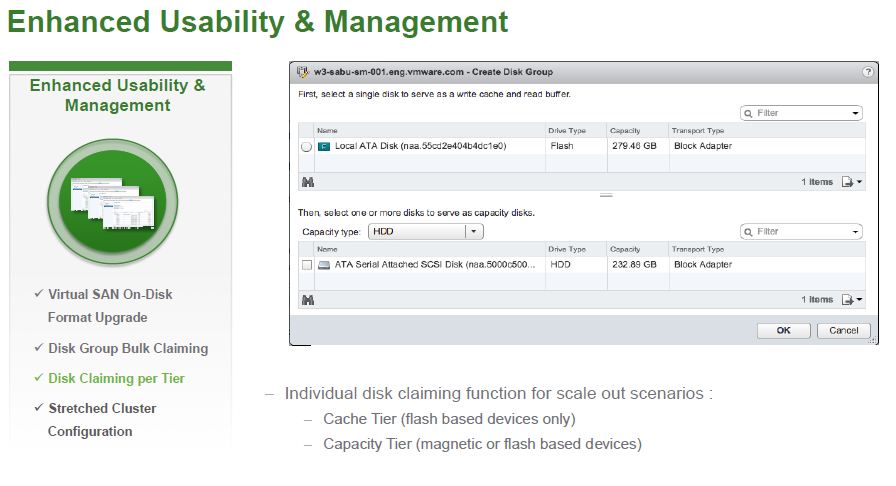Click the export icon in cache disk list footer
Screen dimensions: 896x486
[850, 182]
